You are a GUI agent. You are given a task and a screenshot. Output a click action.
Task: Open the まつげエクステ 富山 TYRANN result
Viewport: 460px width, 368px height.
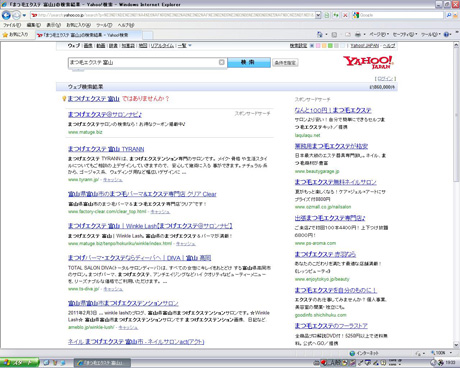106,149
